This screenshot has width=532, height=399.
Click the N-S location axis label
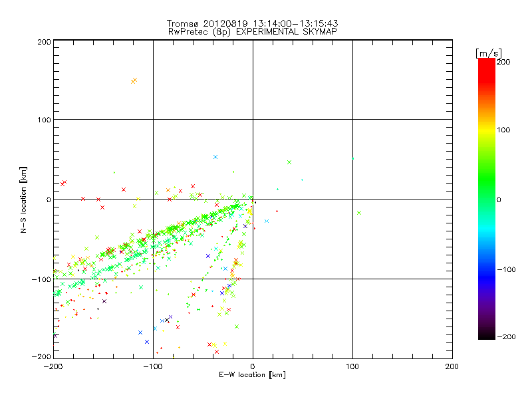tap(23, 199)
